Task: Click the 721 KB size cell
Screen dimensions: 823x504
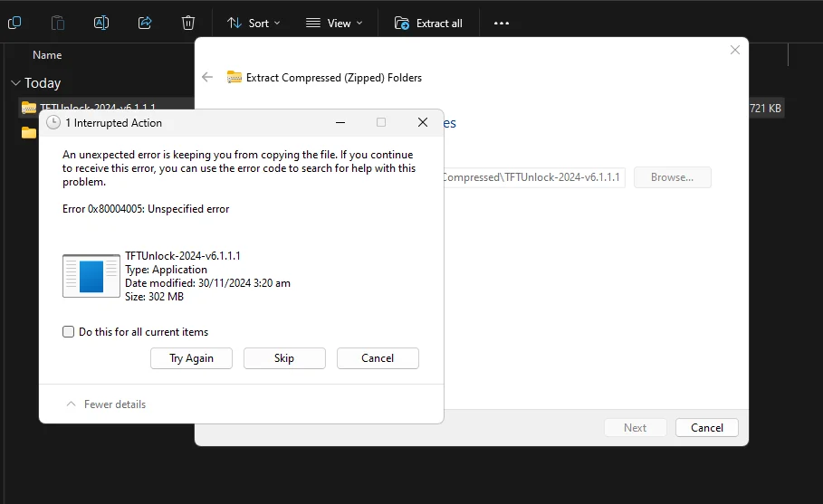Action: (x=765, y=108)
